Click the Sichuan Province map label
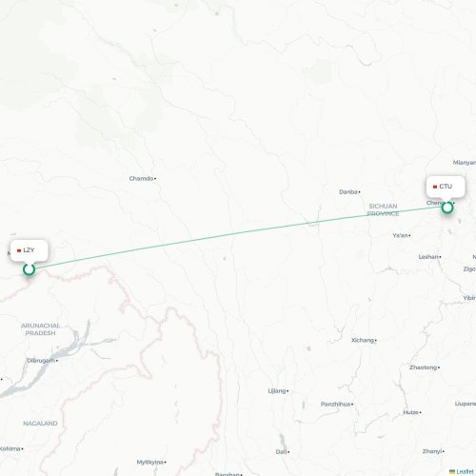The image size is (476, 476). click(x=383, y=209)
